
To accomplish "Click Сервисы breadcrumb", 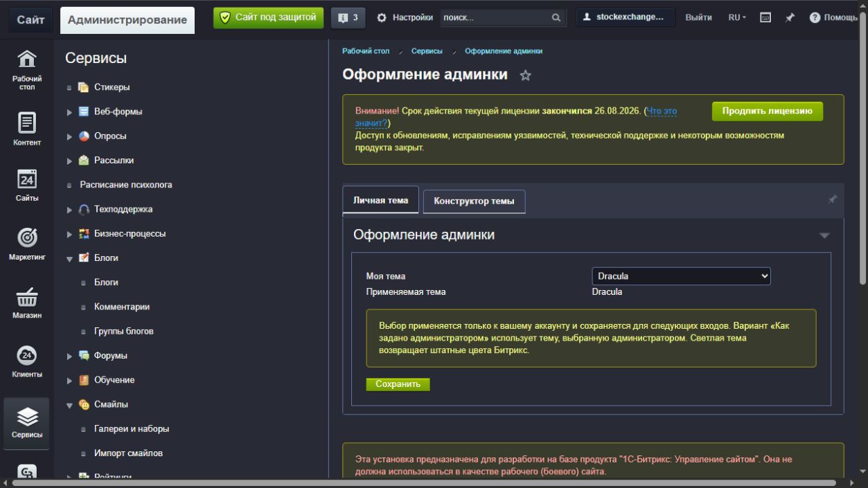I will click(427, 51).
